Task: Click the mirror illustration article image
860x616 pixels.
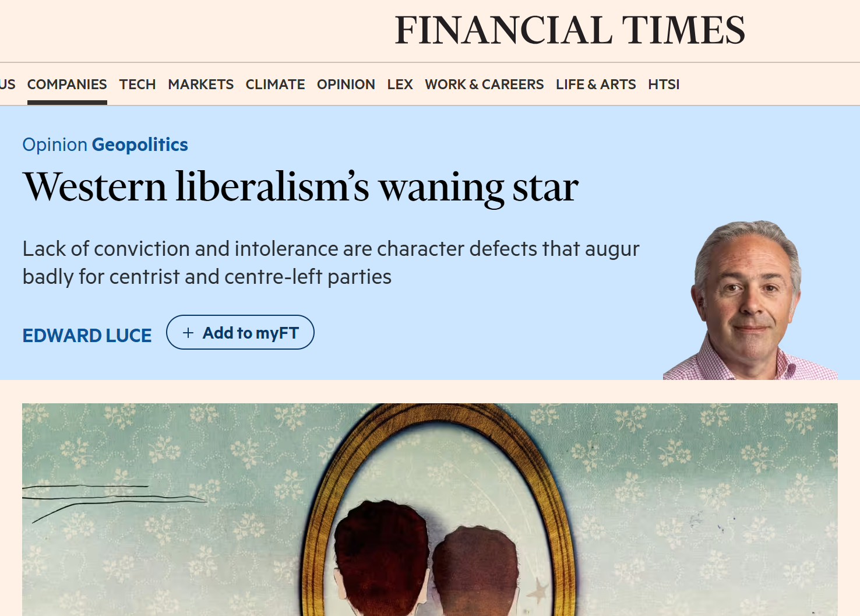Action: 430,509
